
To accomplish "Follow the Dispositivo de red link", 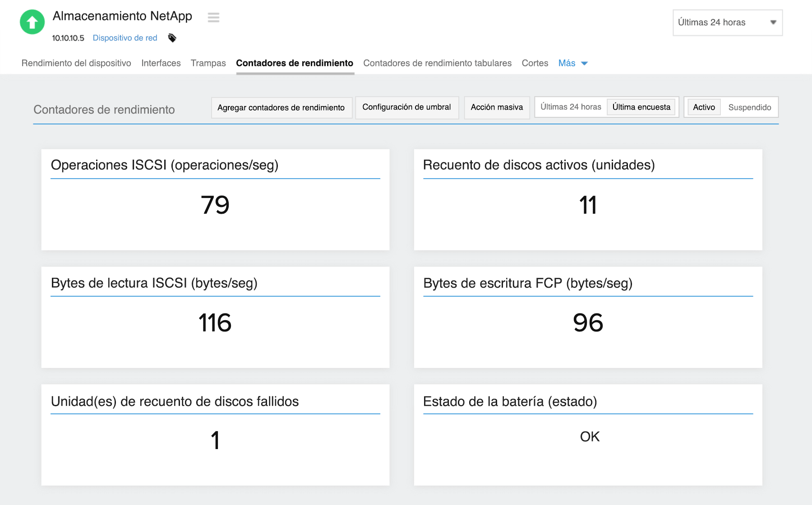I will [x=125, y=38].
